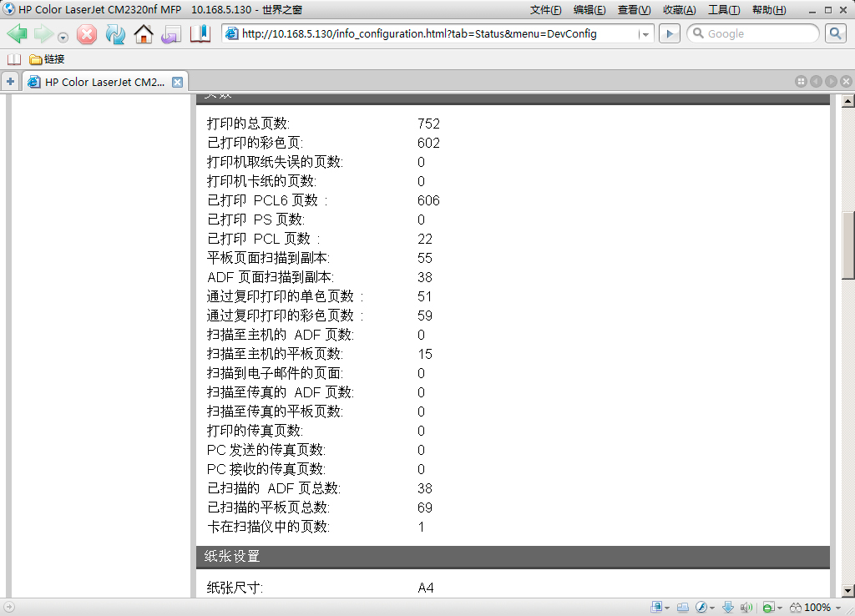855x616 pixels.
Task: Click the magnifier search button
Action: pos(836,33)
